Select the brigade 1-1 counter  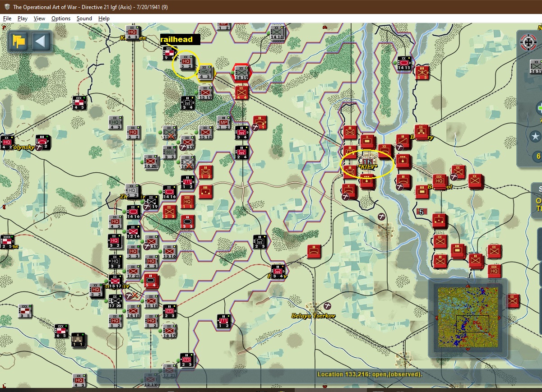pyautogui.click(x=79, y=341)
